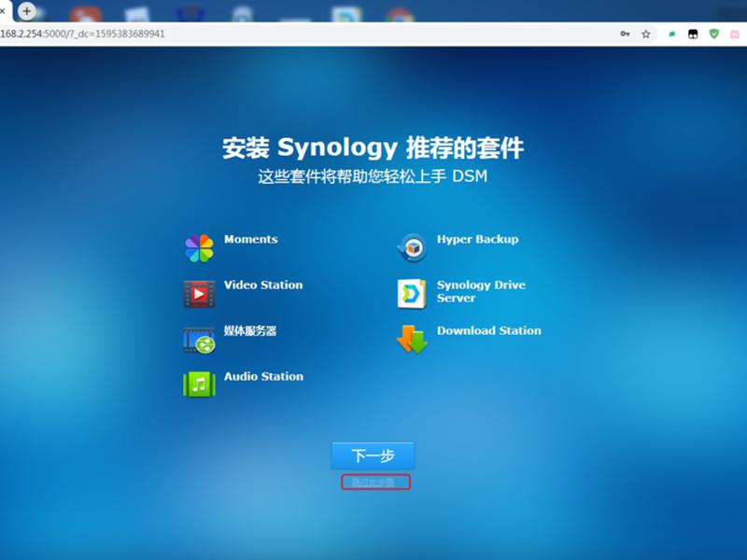Select the Synology Drive Server icon
Viewport: 747px width, 560px height.
(412, 294)
